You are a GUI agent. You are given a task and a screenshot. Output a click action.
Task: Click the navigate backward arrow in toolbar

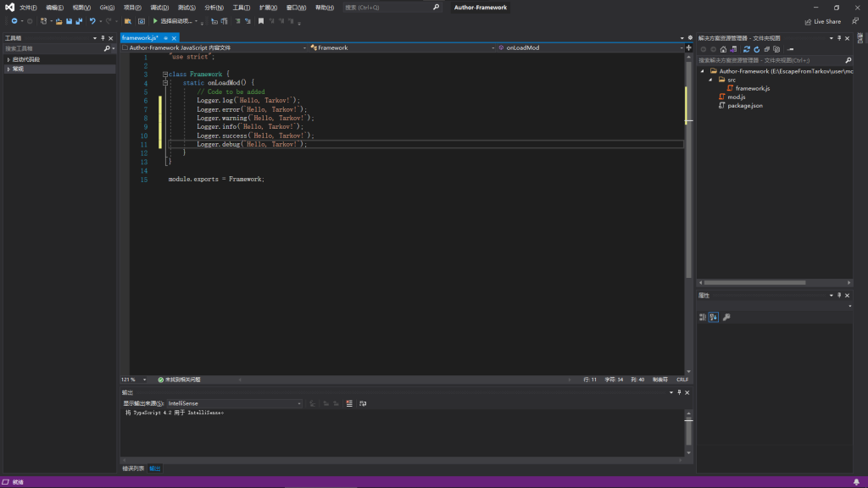point(14,21)
